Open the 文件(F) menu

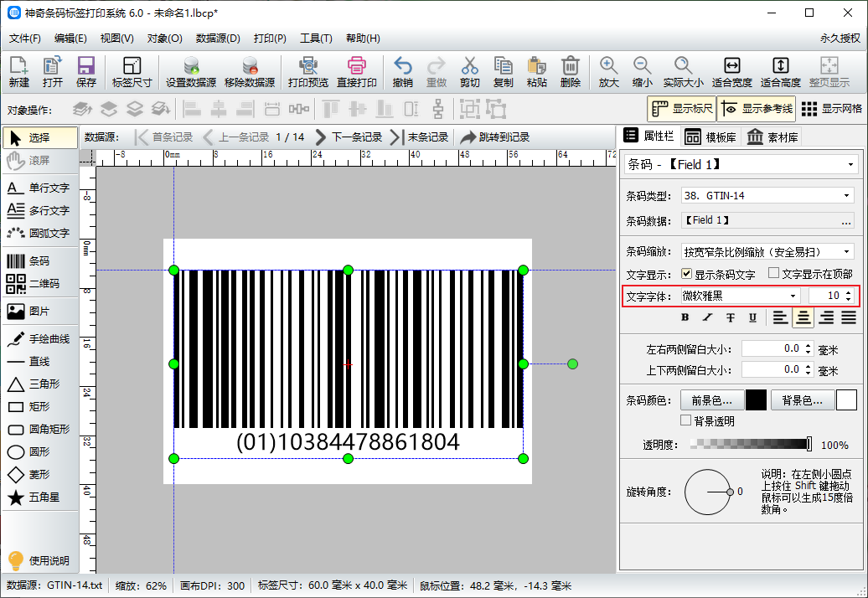25,39
